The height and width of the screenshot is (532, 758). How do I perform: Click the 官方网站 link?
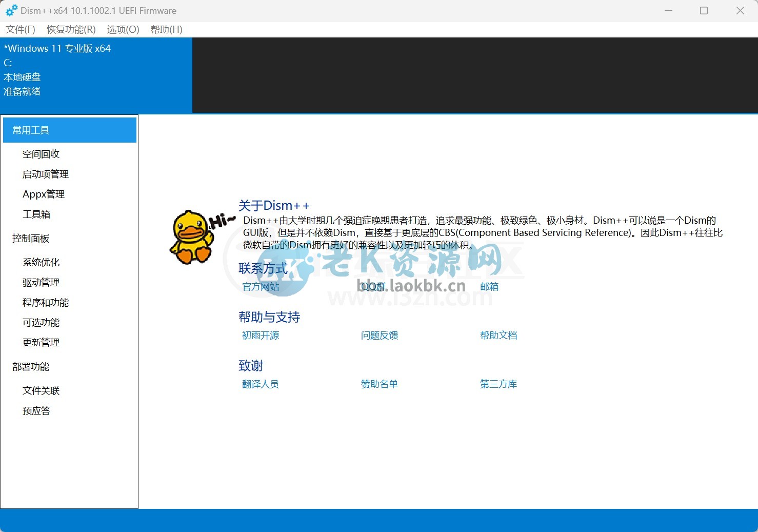pos(261,286)
